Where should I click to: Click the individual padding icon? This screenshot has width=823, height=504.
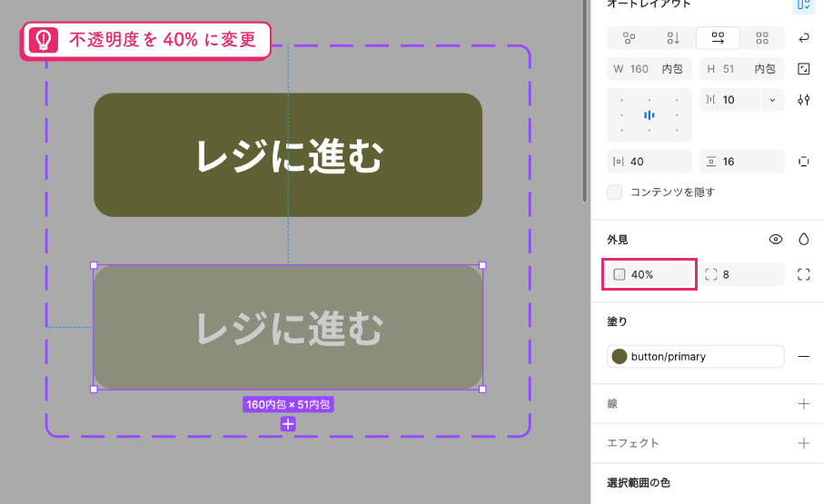(804, 162)
